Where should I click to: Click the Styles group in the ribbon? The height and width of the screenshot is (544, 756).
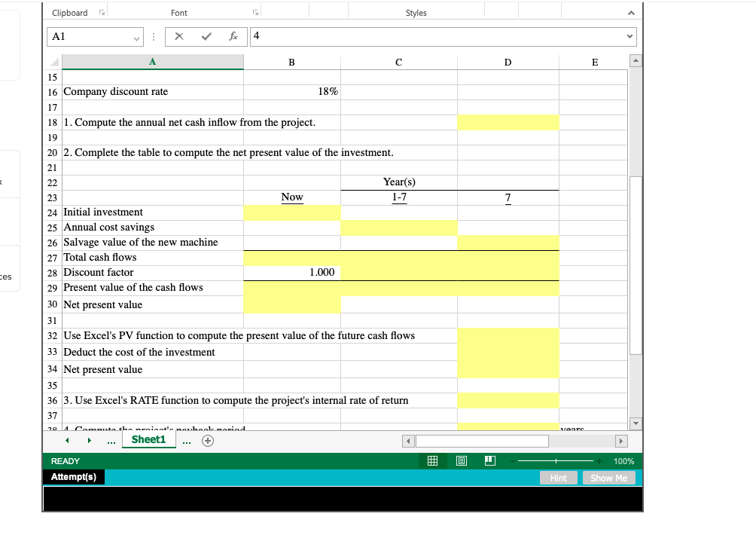click(416, 13)
